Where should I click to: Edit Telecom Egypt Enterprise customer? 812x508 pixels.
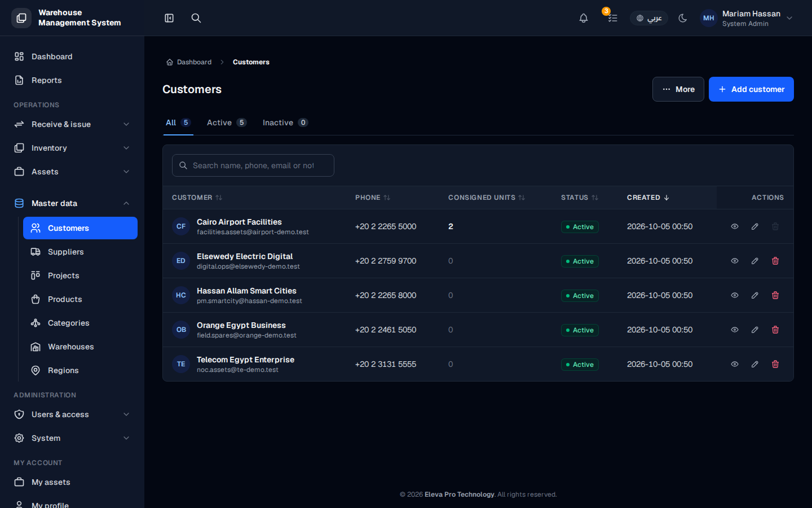click(x=755, y=364)
